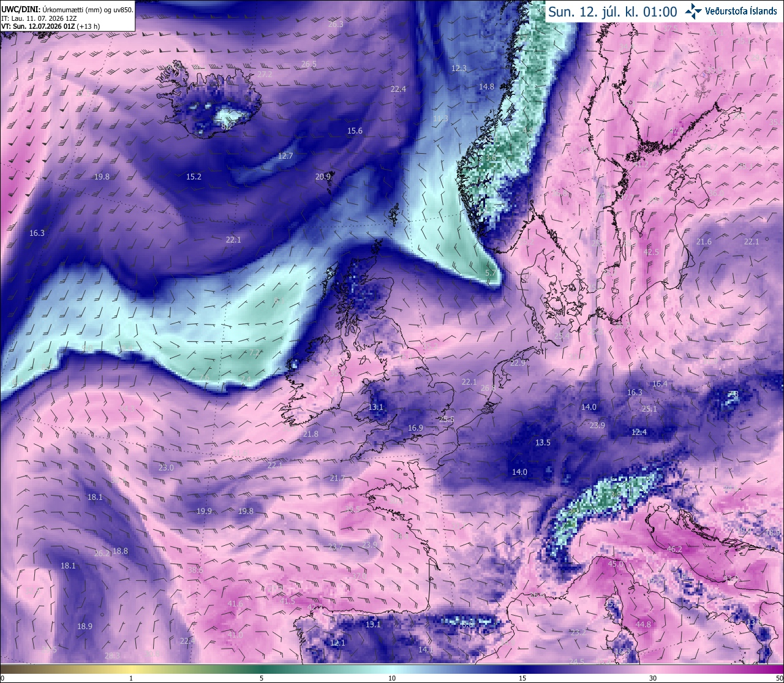
Task: Click the 44.8 value label near Sardinia
Action: [643, 624]
